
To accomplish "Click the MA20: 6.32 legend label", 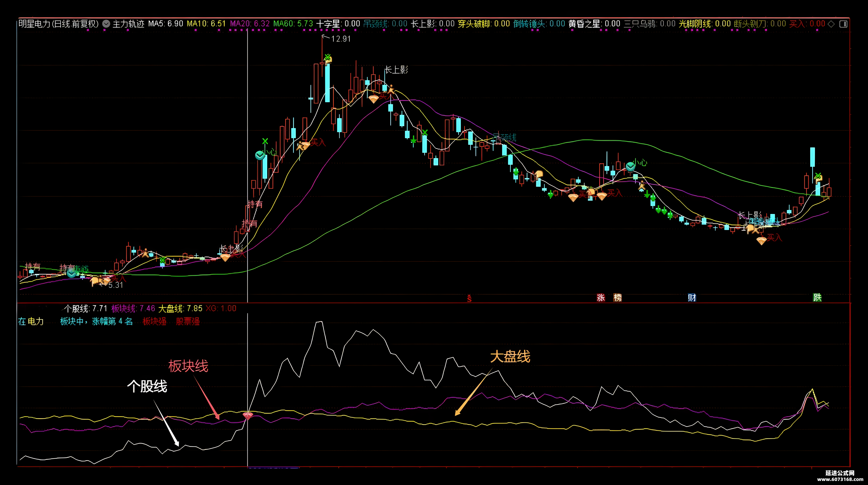I will [x=250, y=24].
